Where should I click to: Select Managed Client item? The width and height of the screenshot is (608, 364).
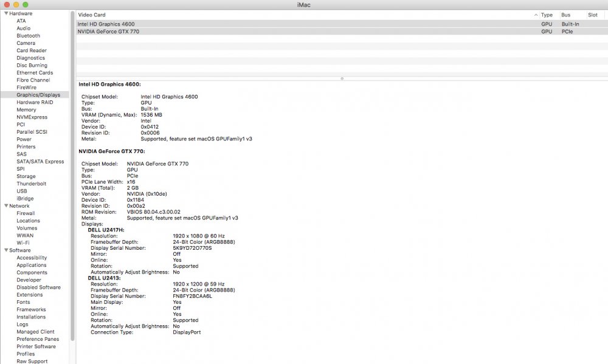coord(36,331)
